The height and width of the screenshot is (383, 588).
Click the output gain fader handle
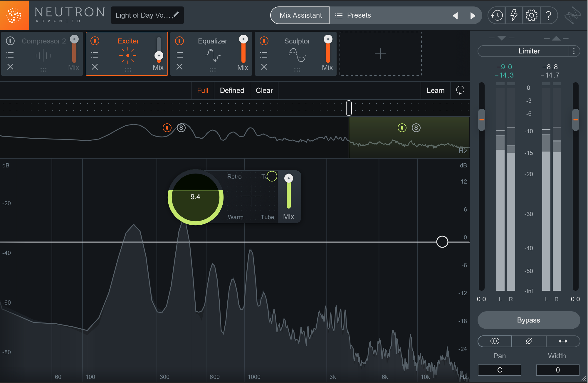[x=576, y=120]
